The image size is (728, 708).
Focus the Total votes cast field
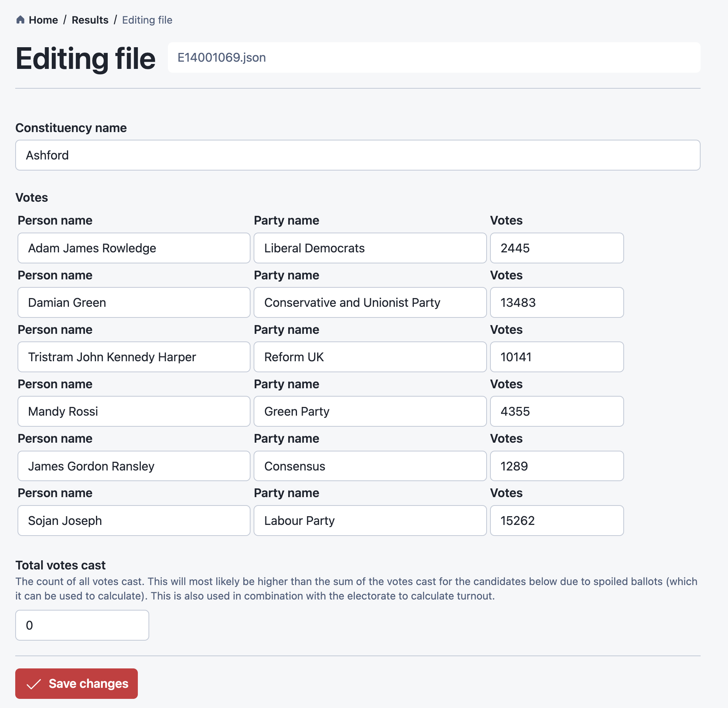tap(82, 625)
